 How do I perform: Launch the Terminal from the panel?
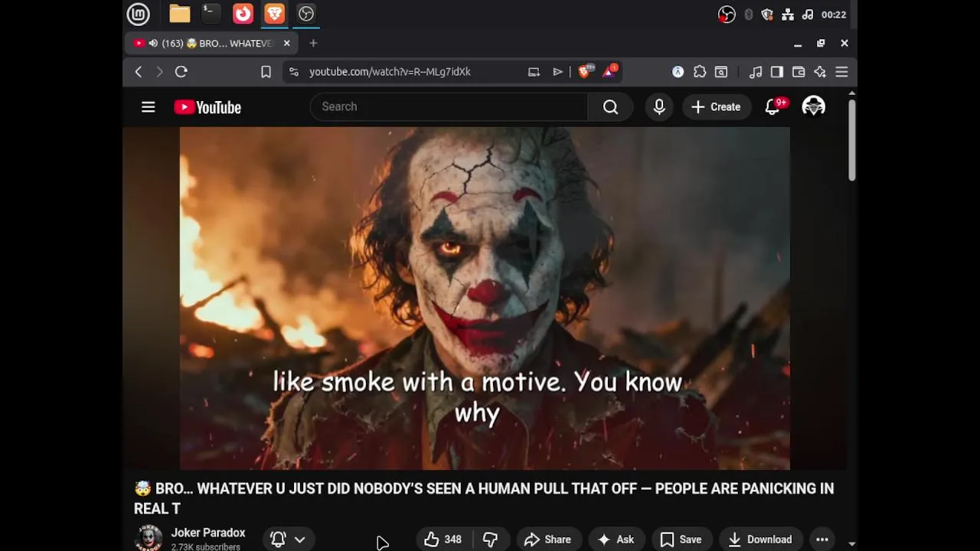point(211,14)
